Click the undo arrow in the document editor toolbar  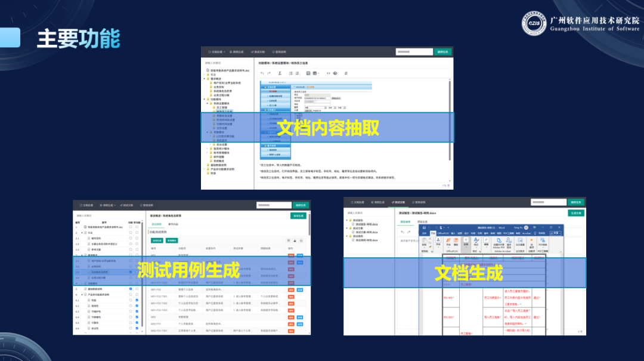coord(261,73)
